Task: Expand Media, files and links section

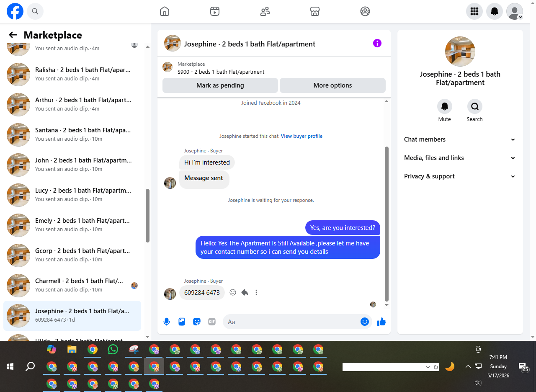Action: pyautogui.click(x=460, y=158)
